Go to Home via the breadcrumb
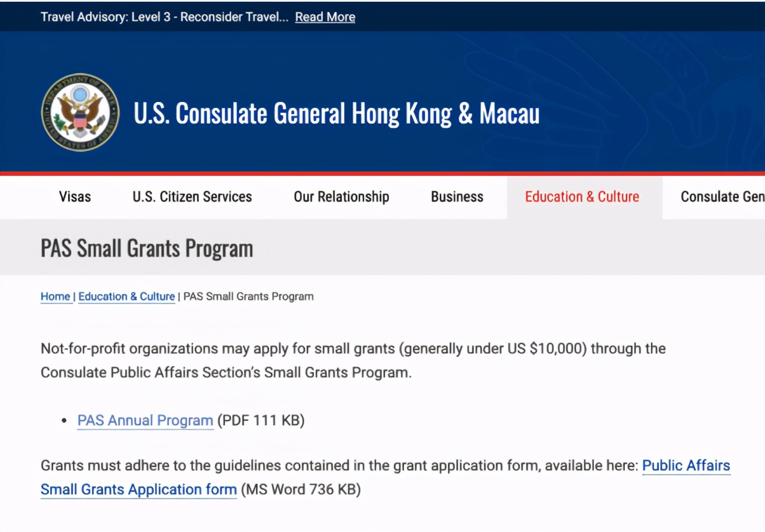The image size is (765, 532). tap(55, 296)
